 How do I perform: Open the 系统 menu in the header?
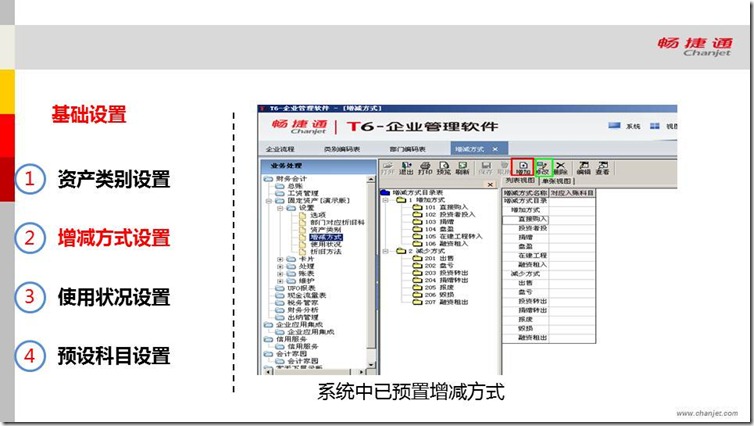625,126
